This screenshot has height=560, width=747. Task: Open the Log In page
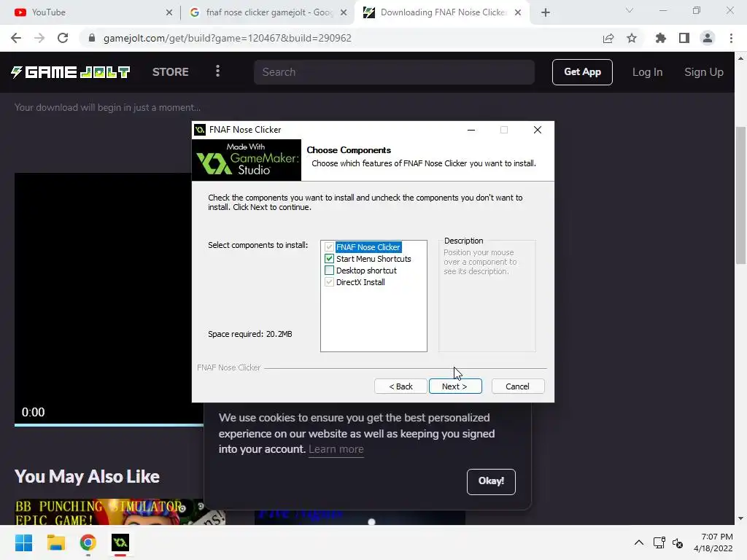click(x=647, y=72)
